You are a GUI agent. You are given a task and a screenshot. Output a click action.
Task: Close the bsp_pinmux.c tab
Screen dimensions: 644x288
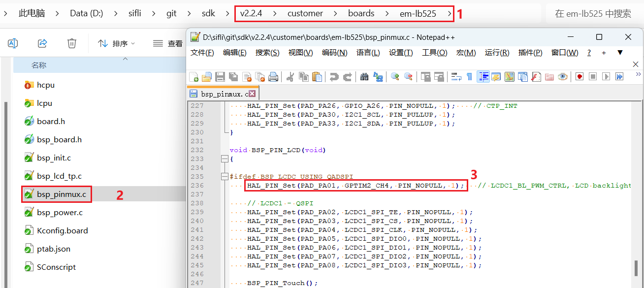252,94
